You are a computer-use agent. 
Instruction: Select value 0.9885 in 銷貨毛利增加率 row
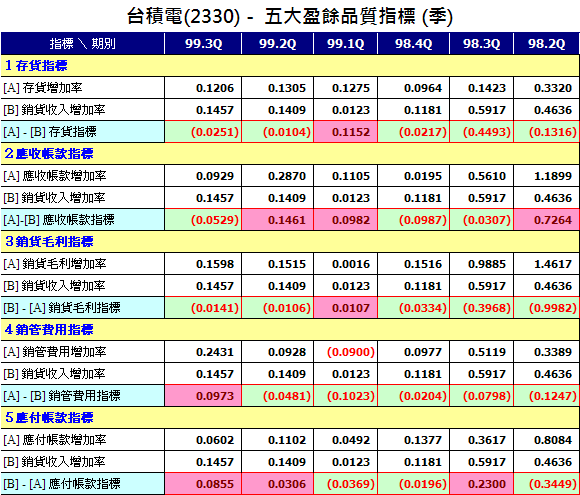[x=487, y=264]
